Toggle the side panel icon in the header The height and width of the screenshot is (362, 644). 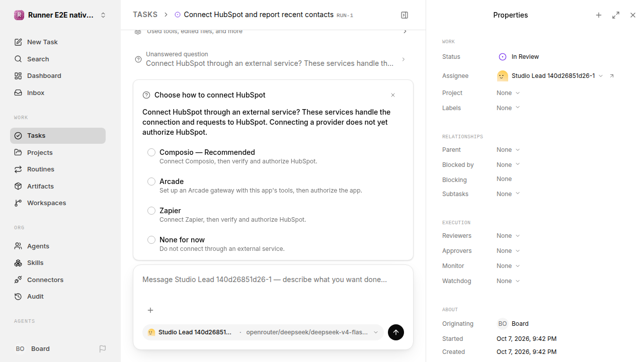coord(405,15)
